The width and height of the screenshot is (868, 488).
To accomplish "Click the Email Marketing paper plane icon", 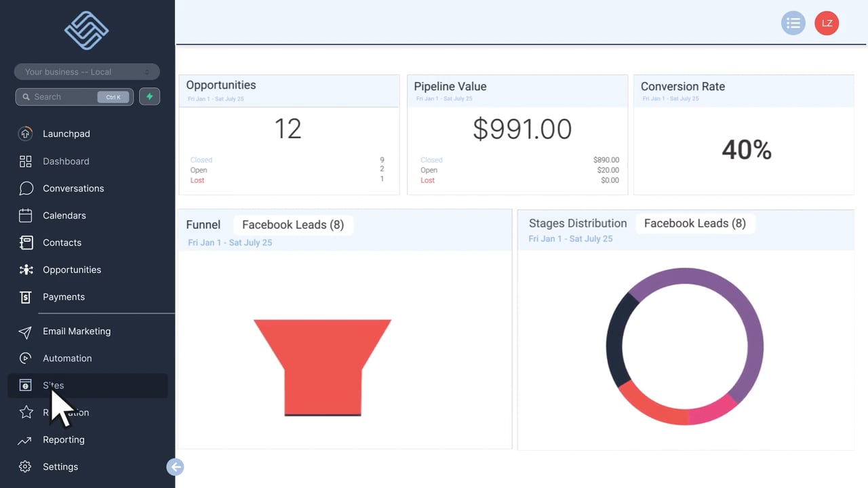I will click(25, 331).
